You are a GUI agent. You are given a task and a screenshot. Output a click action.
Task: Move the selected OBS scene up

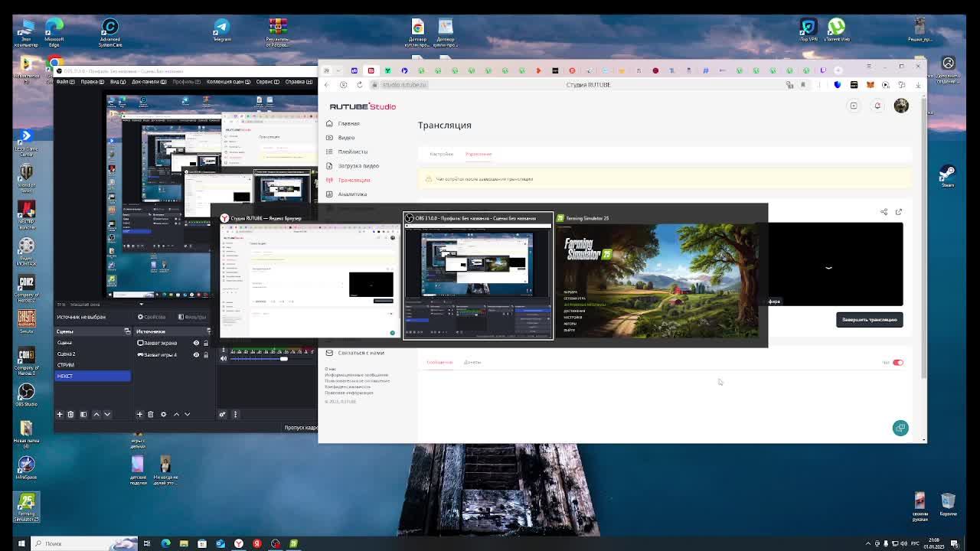pos(96,414)
